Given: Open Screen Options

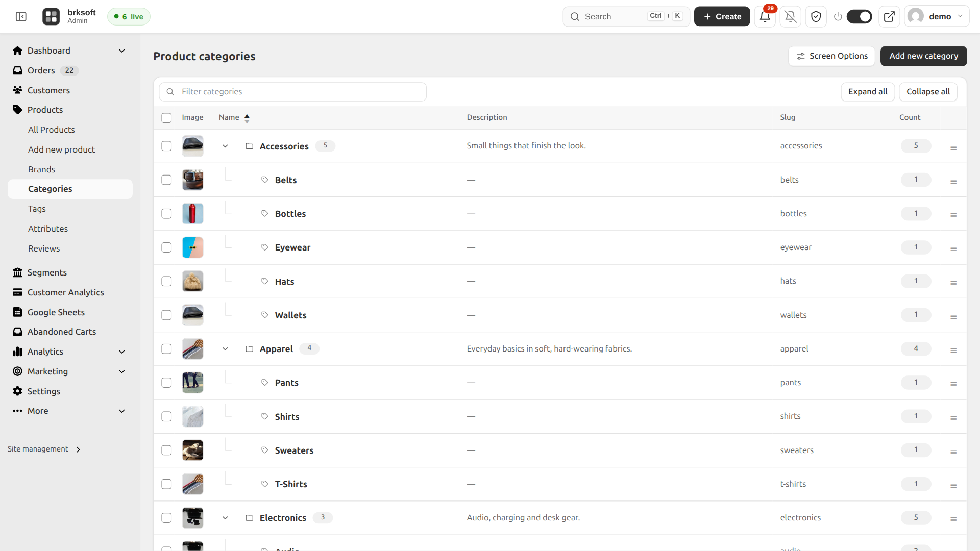Looking at the screenshot, I should [831, 56].
